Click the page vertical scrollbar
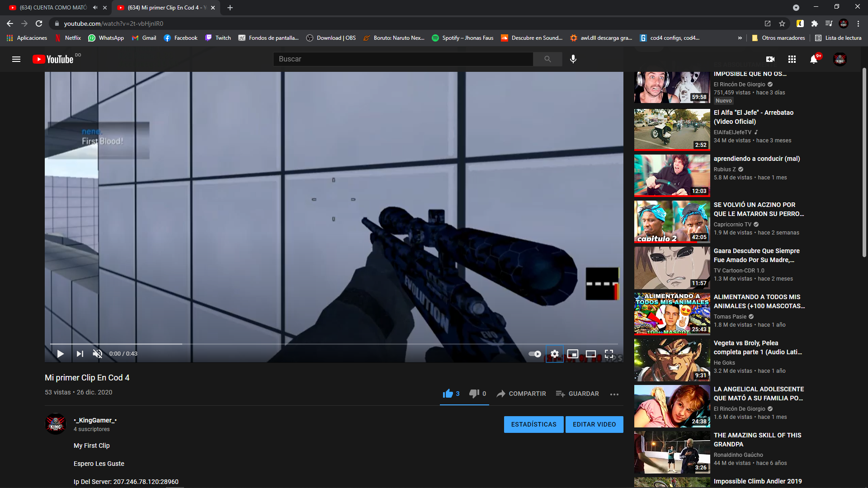The height and width of the screenshot is (488, 868). click(x=864, y=163)
